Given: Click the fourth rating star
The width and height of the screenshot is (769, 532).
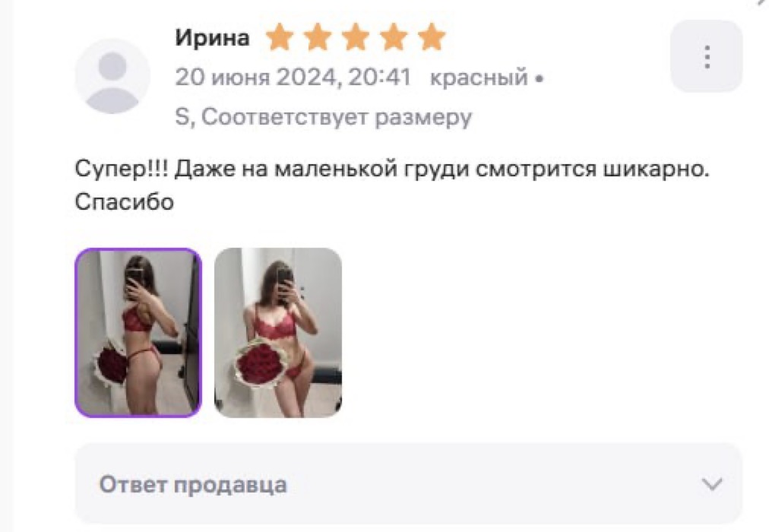Looking at the screenshot, I should 394,37.
